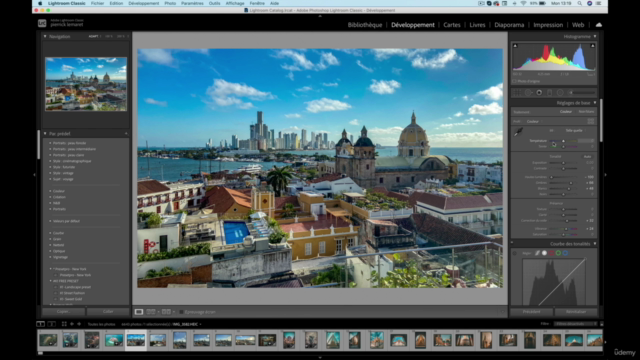Click the Réinitialiser button
Screen dimensions: 640x360
(x=576, y=311)
